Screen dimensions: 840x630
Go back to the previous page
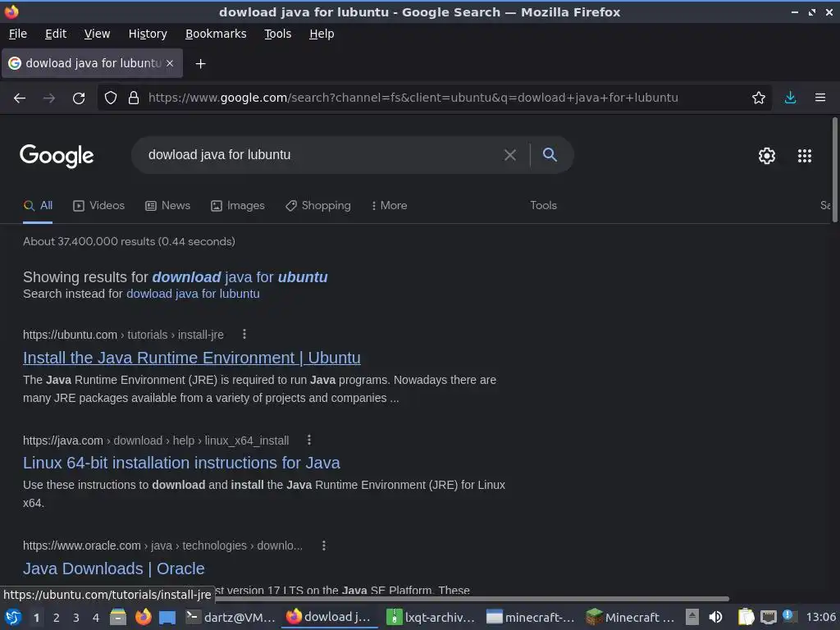point(20,98)
